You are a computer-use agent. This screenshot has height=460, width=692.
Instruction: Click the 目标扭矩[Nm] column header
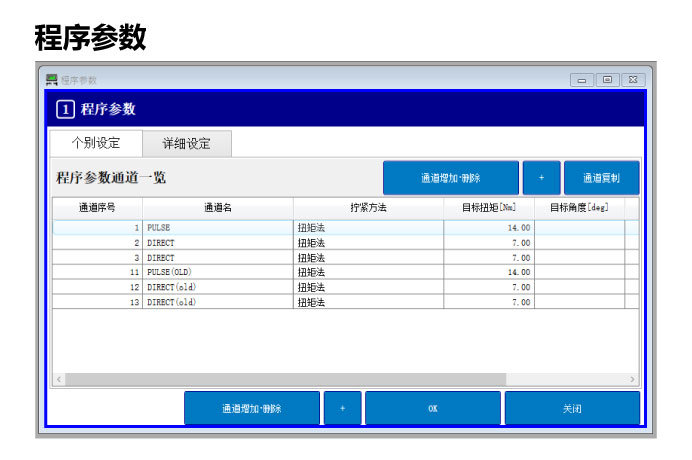click(489, 208)
